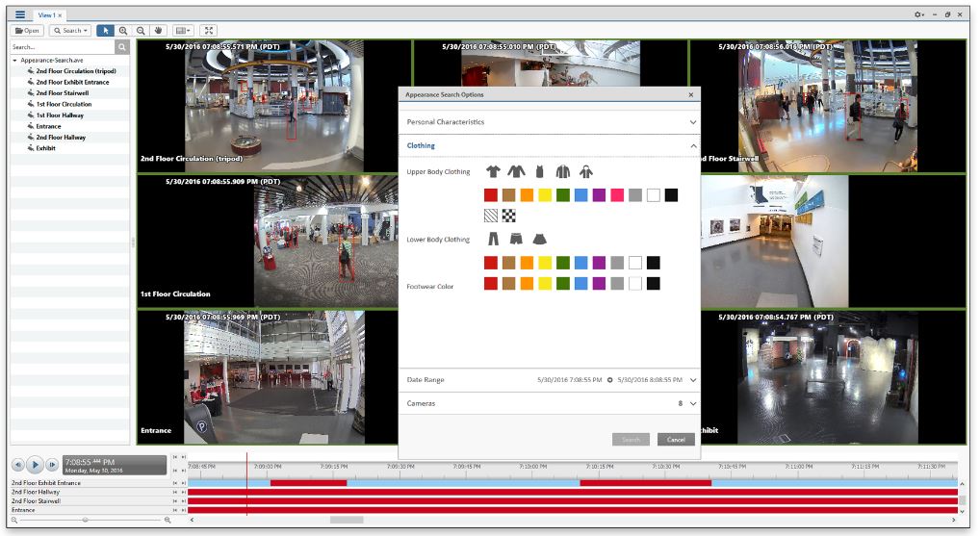
Task: Select the 1st Floor Circulation video pane
Action: pyautogui.click(x=268, y=242)
